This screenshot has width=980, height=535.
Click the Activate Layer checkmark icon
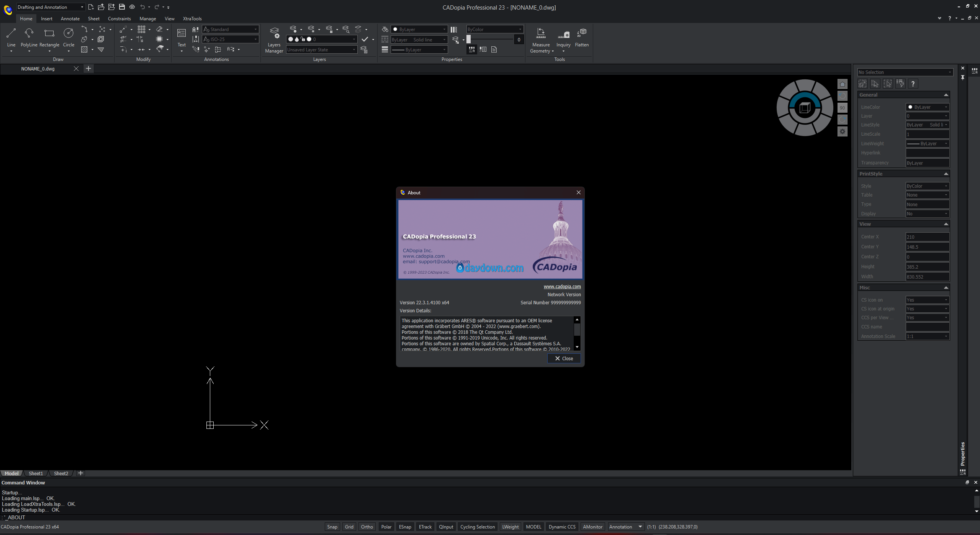[365, 39]
